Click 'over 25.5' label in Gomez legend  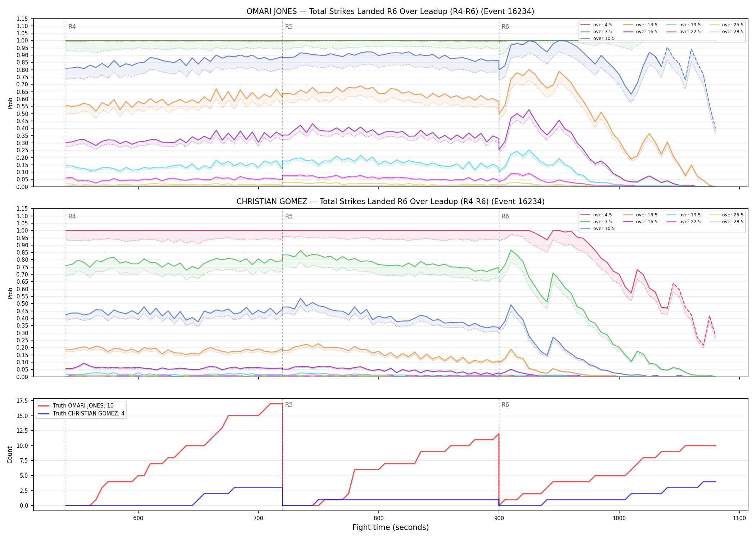click(733, 215)
